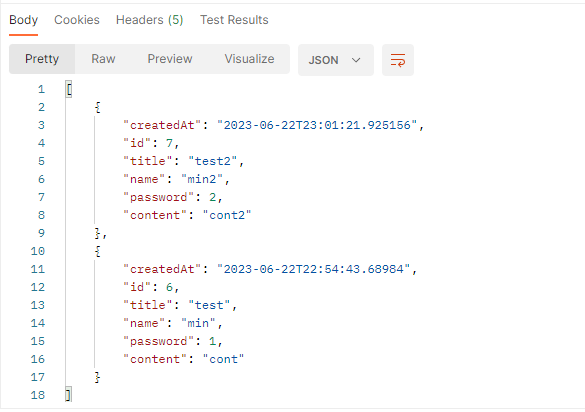Open the Headers (5) tab
Viewport: 585px width, 412px height.
tap(150, 20)
